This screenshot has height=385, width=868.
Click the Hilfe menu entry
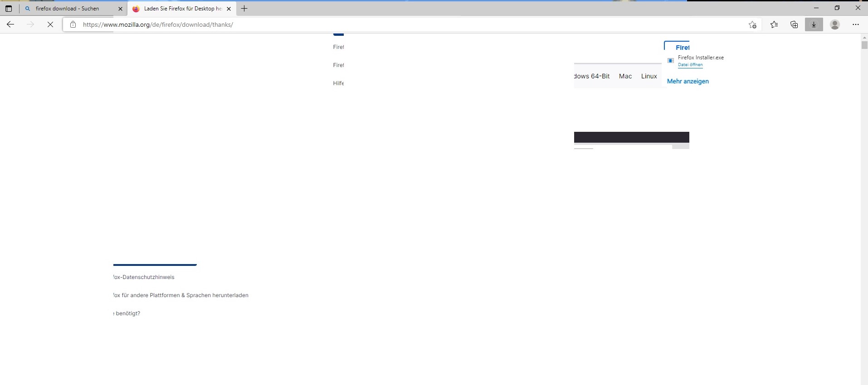click(x=338, y=83)
